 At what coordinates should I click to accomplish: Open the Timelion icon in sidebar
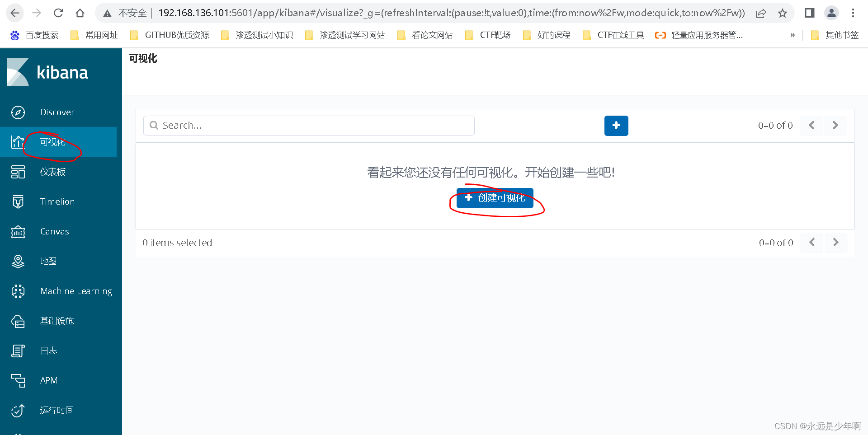[18, 201]
